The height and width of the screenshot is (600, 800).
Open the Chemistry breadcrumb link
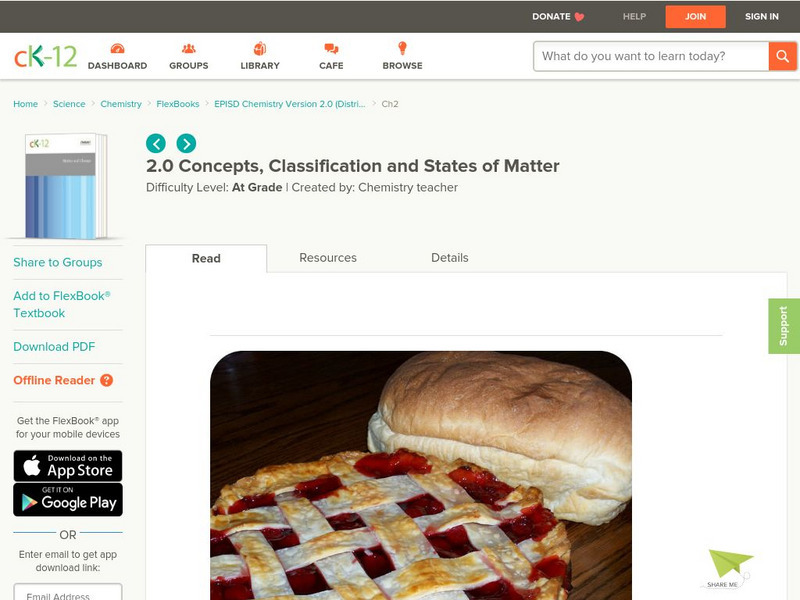(121, 104)
